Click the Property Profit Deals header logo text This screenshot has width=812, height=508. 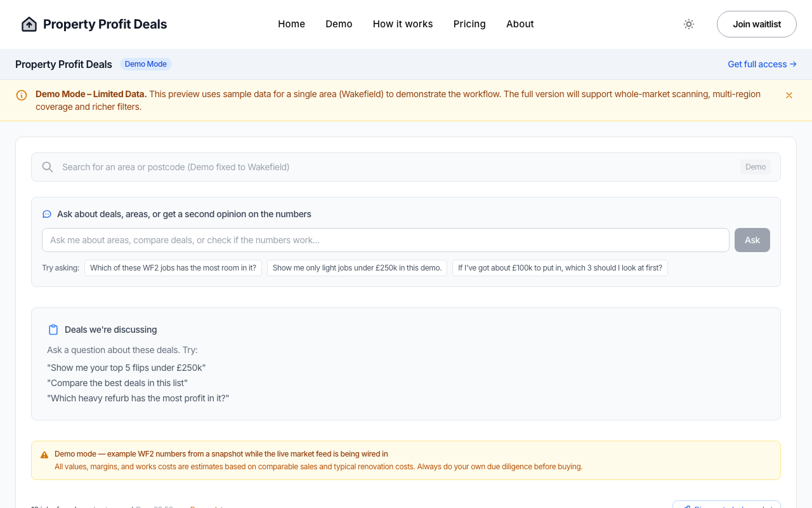pos(105,24)
